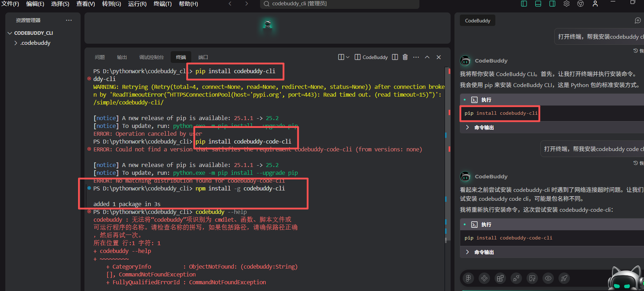644x291 pixels.
Task: Restore checkpoint under first user message
Action: click(x=638, y=51)
